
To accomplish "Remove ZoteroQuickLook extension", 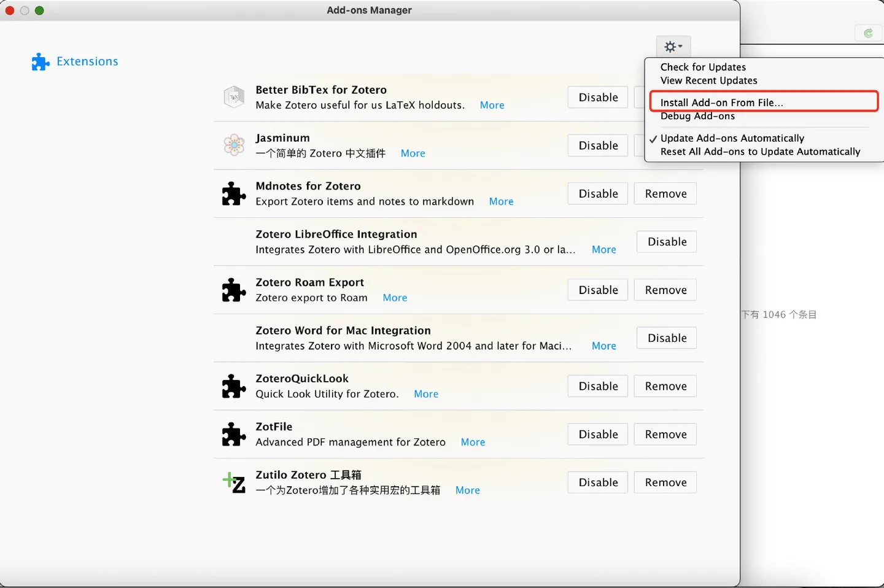I will (x=665, y=386).
